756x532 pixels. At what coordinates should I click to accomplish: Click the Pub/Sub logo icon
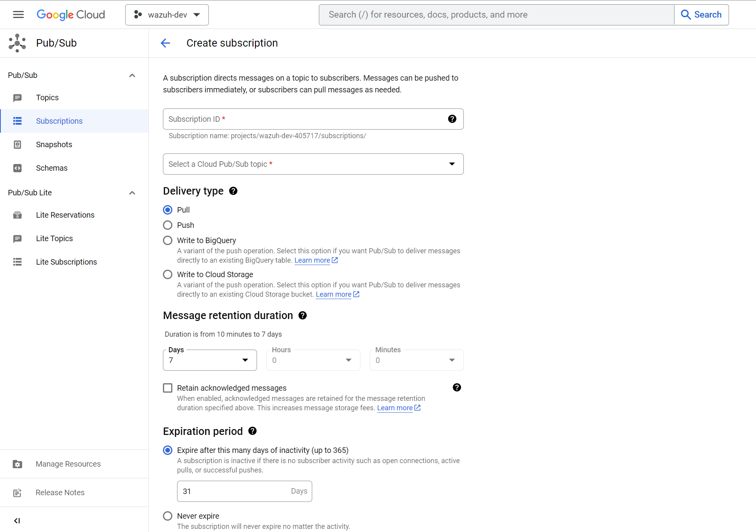coord(17,43)
